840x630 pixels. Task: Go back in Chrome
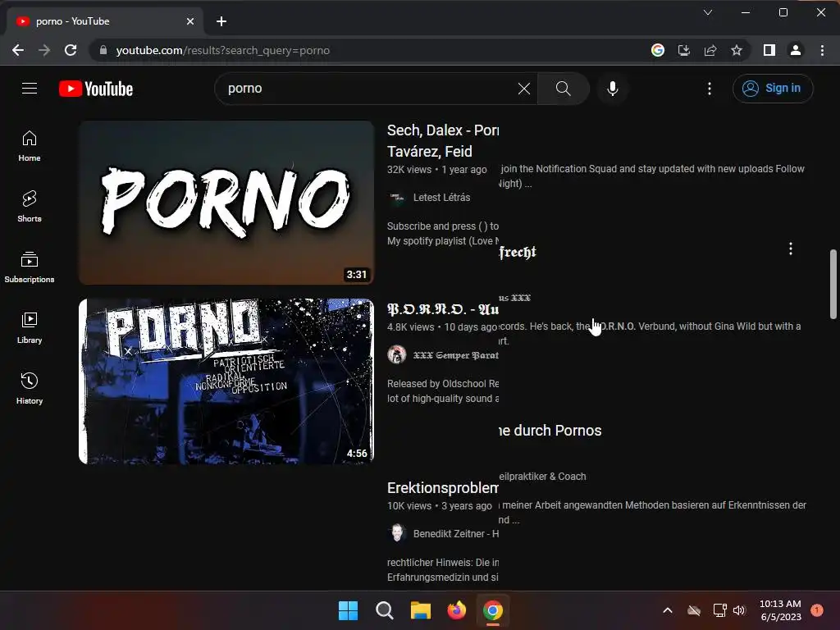pyautogui.click(x=18, y=50)
